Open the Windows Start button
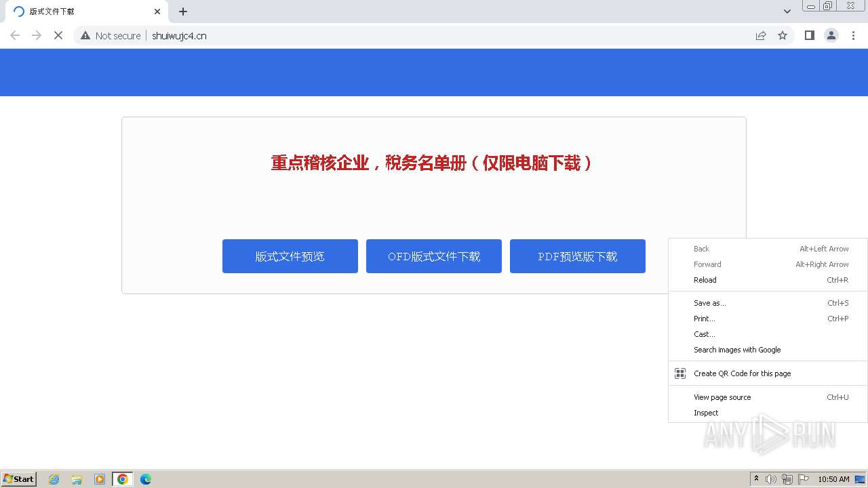Screen dimensions: 868x488 pos(19,479)
